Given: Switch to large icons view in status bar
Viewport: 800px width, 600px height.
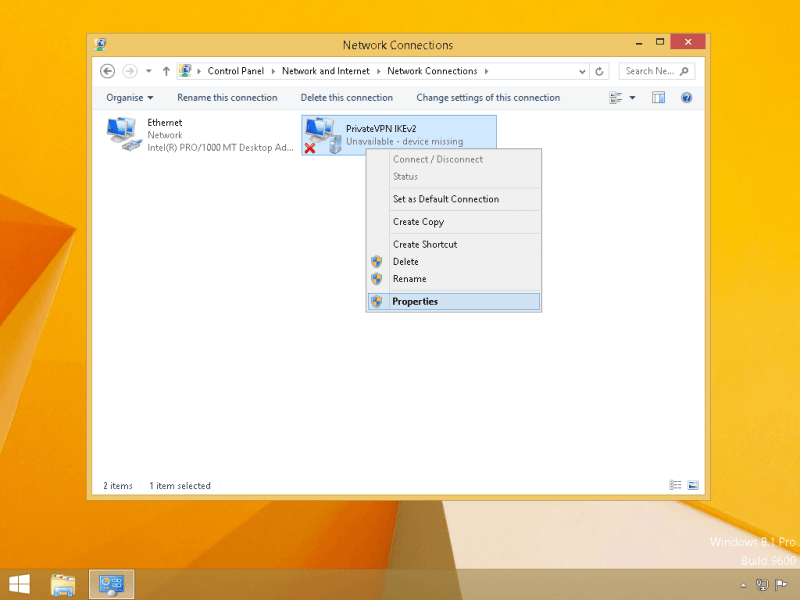Looking at the screenshot, I should tap(693, 485).
